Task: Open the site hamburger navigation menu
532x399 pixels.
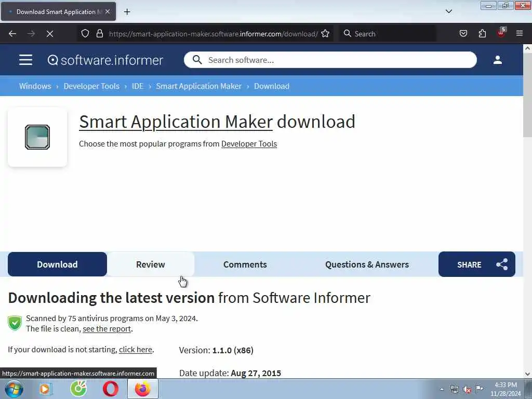Action: tap(26, 60)
